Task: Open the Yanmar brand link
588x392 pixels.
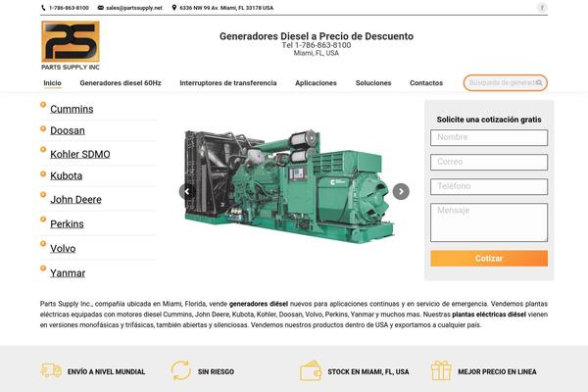Action: [68, 273]
